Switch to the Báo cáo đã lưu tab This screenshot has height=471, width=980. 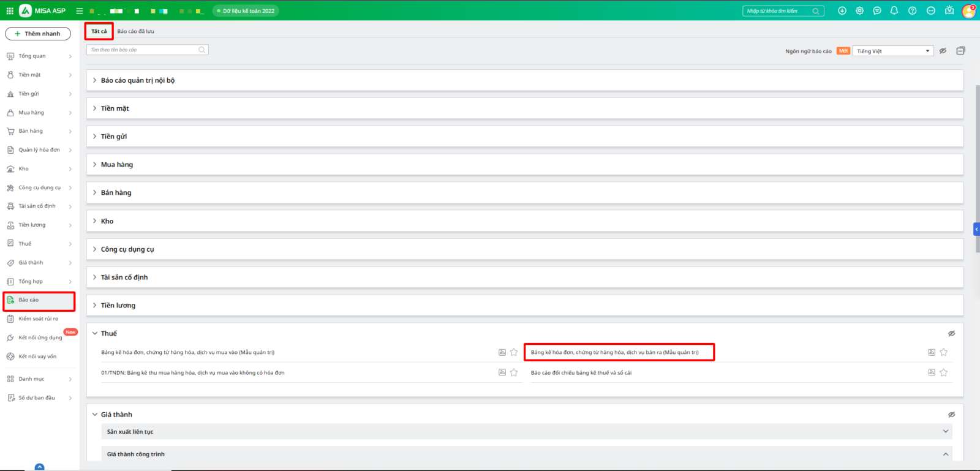pos(135,31)
